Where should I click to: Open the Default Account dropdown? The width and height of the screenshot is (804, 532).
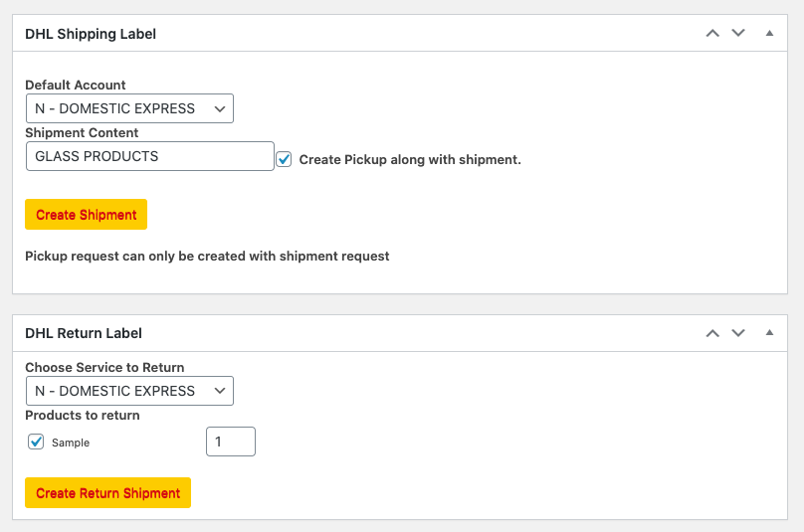coord(129,108)
